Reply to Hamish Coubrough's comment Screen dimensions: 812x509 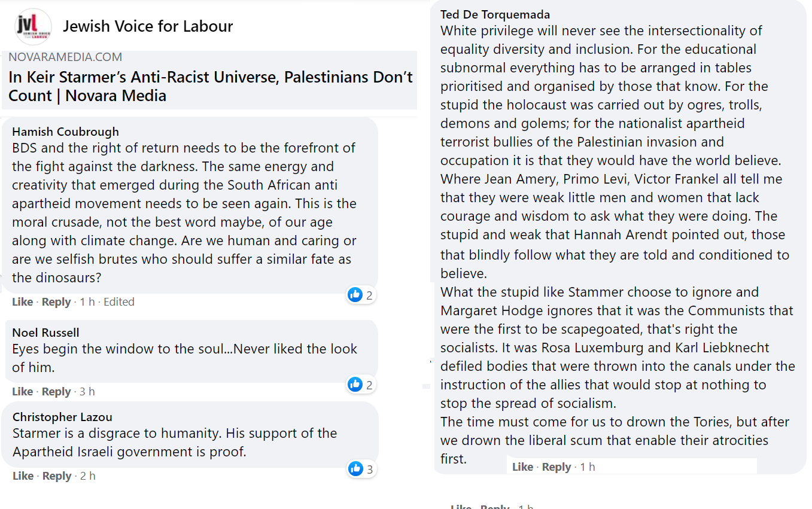(56, 302)
